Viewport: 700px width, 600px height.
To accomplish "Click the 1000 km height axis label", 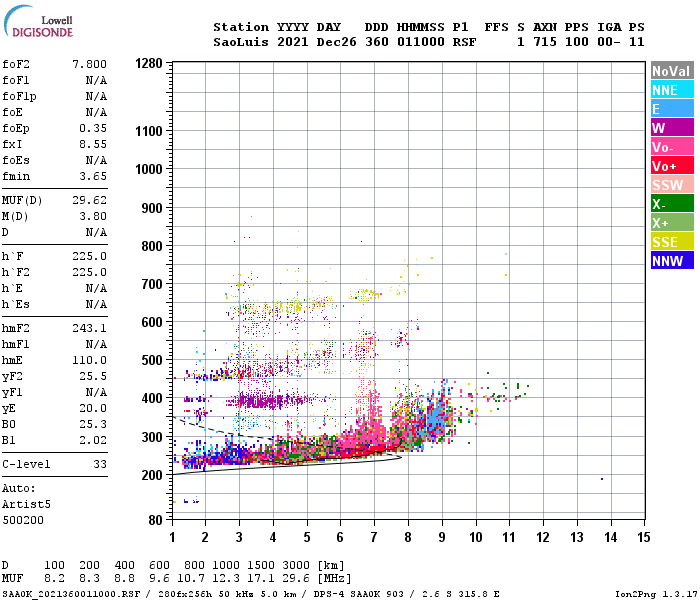I will point(149,170).
